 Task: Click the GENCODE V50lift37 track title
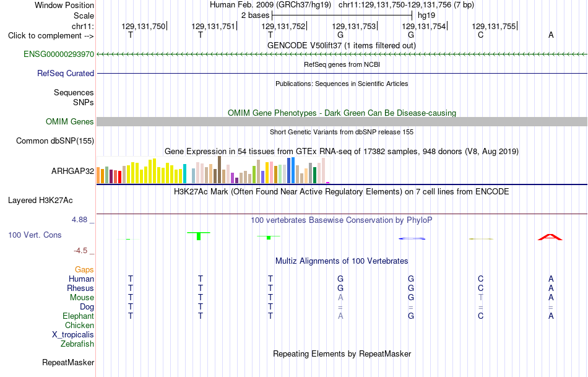[x=342, y=45]
